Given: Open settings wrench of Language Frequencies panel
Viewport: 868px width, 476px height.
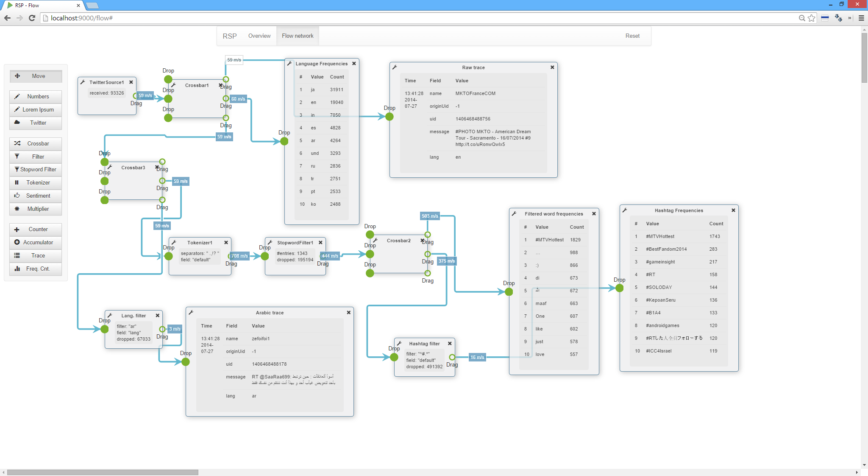Looking at the screenshot, I should tap(289, 64).
